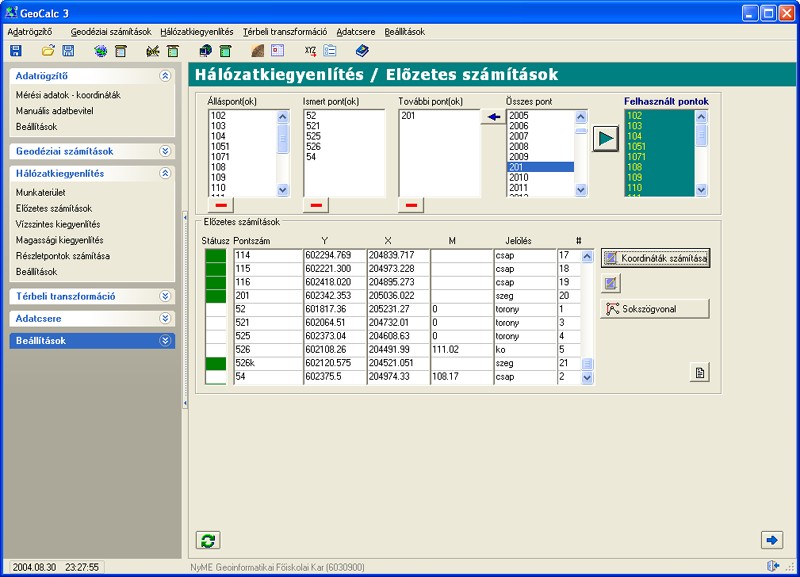
Task: Open Magassági kiegyenlítés in sidebar
Action: 59,240
